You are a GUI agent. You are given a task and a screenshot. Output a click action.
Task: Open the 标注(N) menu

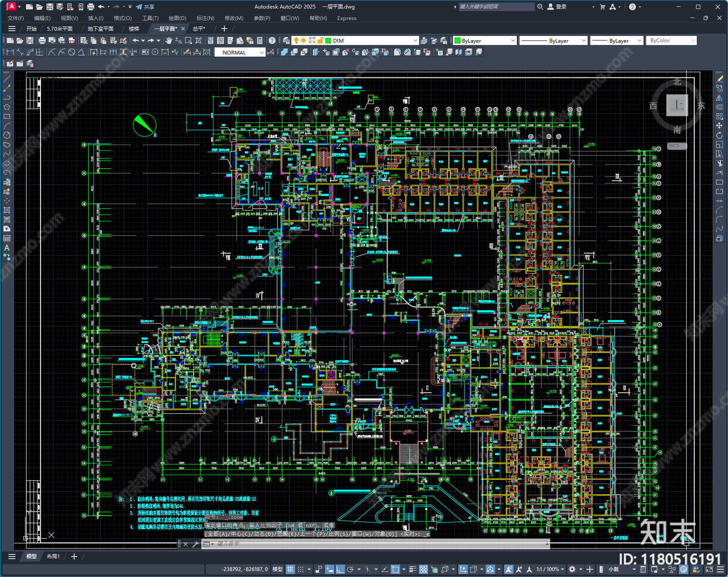click(205, 18)
